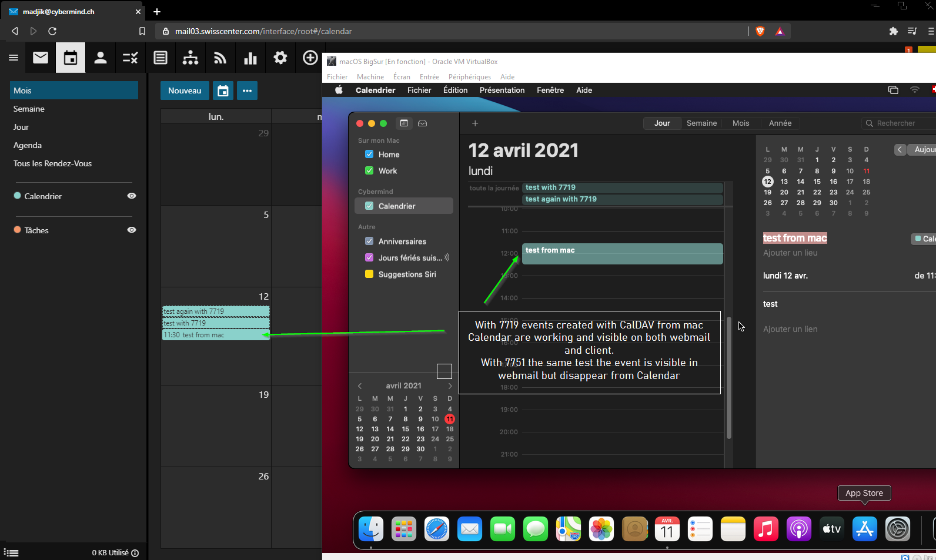Go to next month in mini calendar
Screen dimensions: 936x560
pos(450,386)
